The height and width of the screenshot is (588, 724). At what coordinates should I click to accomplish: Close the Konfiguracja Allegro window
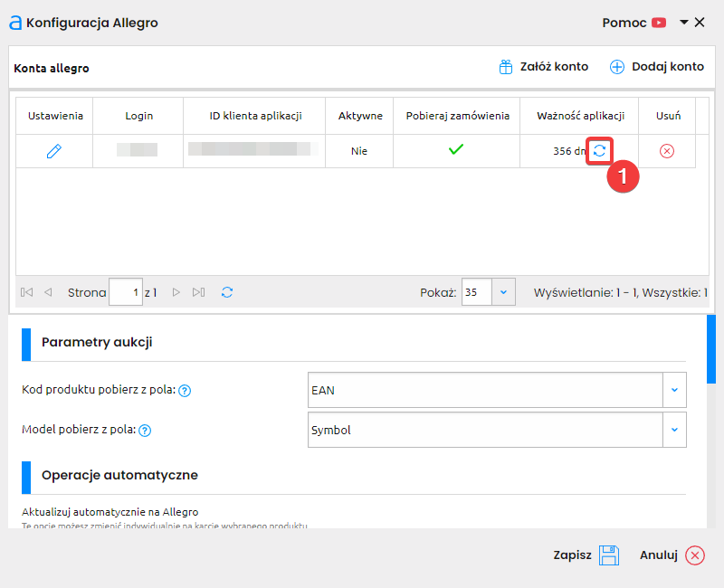pos(700,22)
